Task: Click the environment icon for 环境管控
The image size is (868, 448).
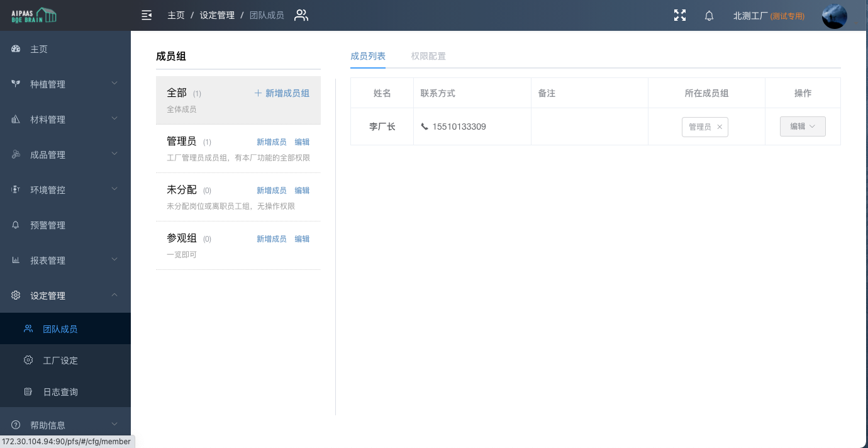Action: tap(16, 190)
